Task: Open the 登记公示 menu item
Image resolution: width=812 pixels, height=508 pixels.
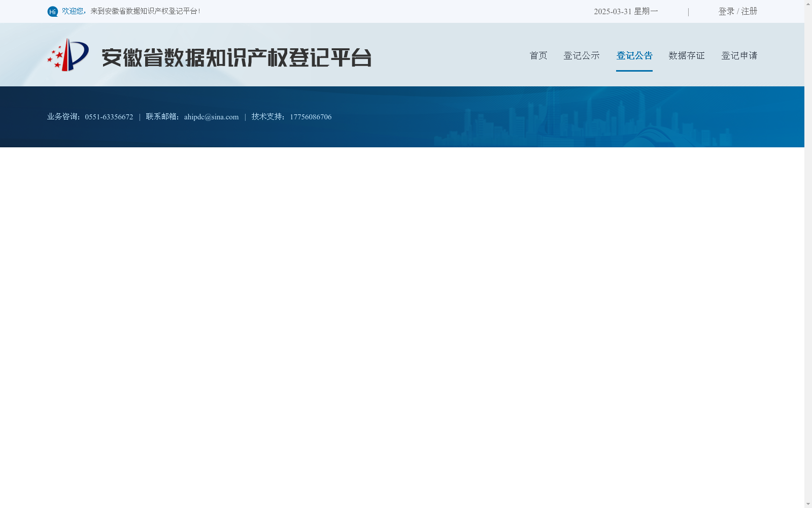Action: pos(582,55)
